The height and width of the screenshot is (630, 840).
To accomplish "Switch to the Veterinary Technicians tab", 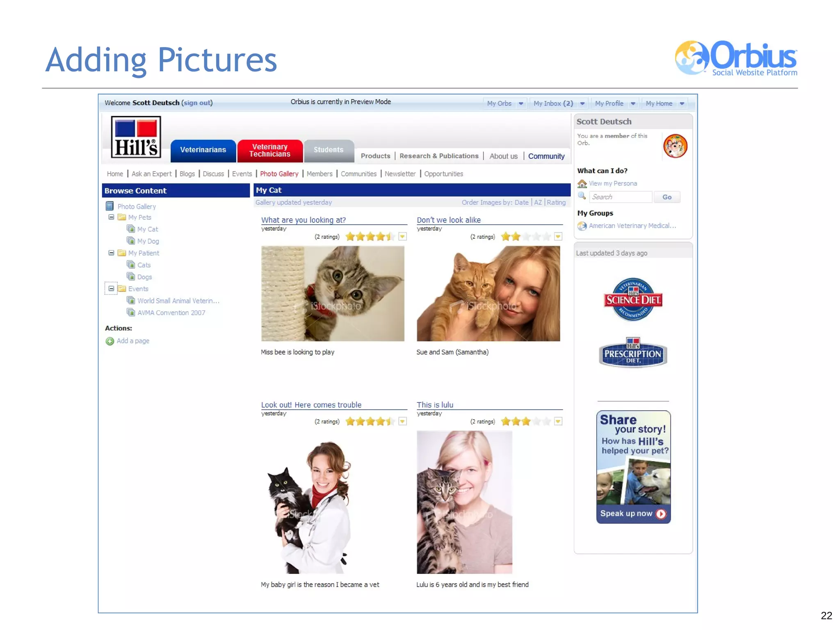I will tap(270, 151).
